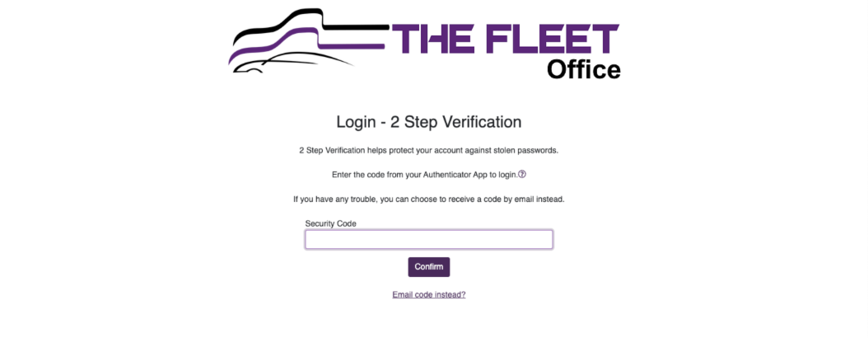Follow the Email code instead? link
Image resolution: width=868 pixels, height=338 pixels.
click(428, 295)
